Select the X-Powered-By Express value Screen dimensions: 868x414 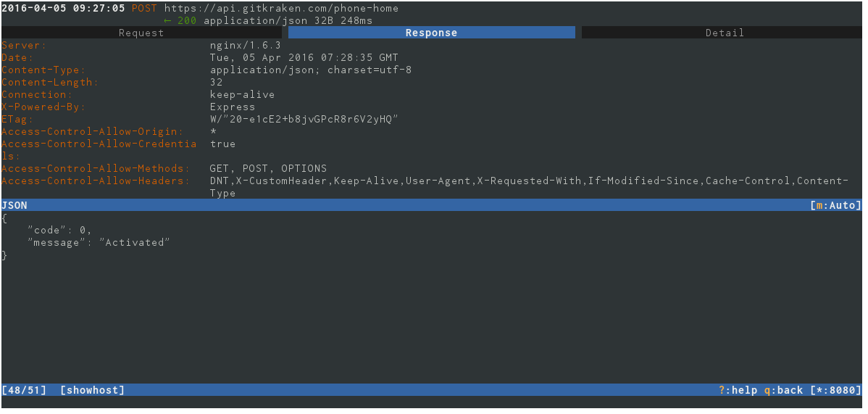pyautogui.click(x=233, y=107)
